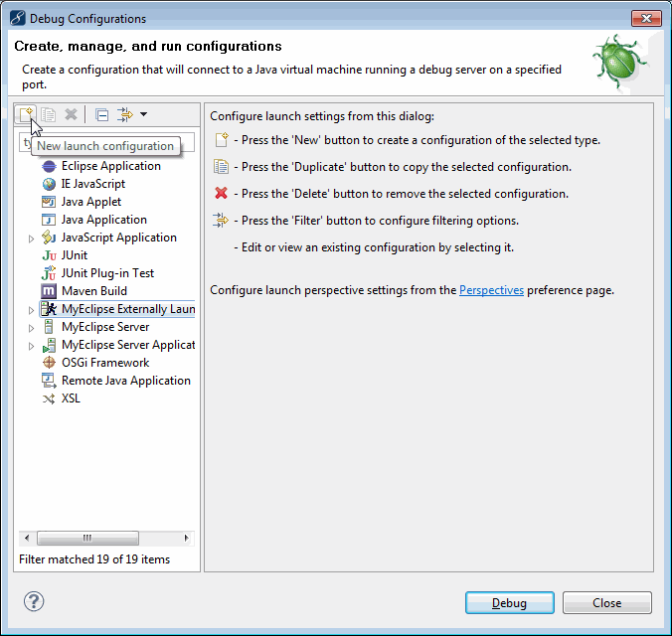
Task: Select the OSGi Framework icon
Action: [49, 363]
